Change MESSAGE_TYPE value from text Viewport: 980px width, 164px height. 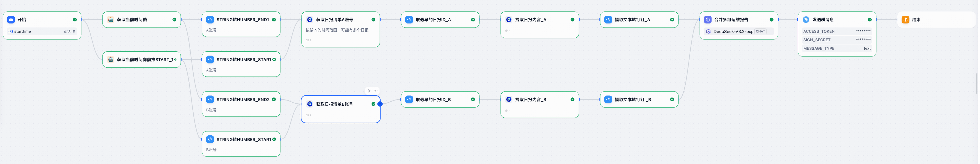[867, 48]
